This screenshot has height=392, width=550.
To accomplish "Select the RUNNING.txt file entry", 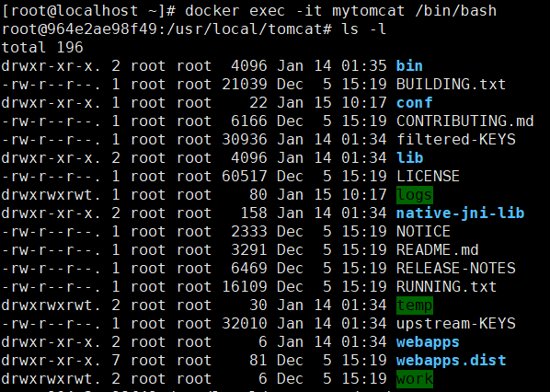I will coord(446,287).
